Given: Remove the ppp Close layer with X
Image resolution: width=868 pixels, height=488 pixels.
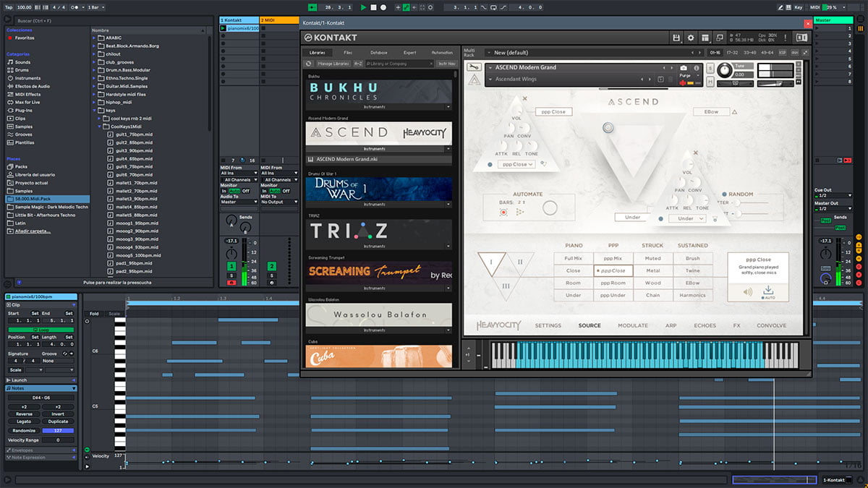Looking at the screenshot, I should 524,98.
